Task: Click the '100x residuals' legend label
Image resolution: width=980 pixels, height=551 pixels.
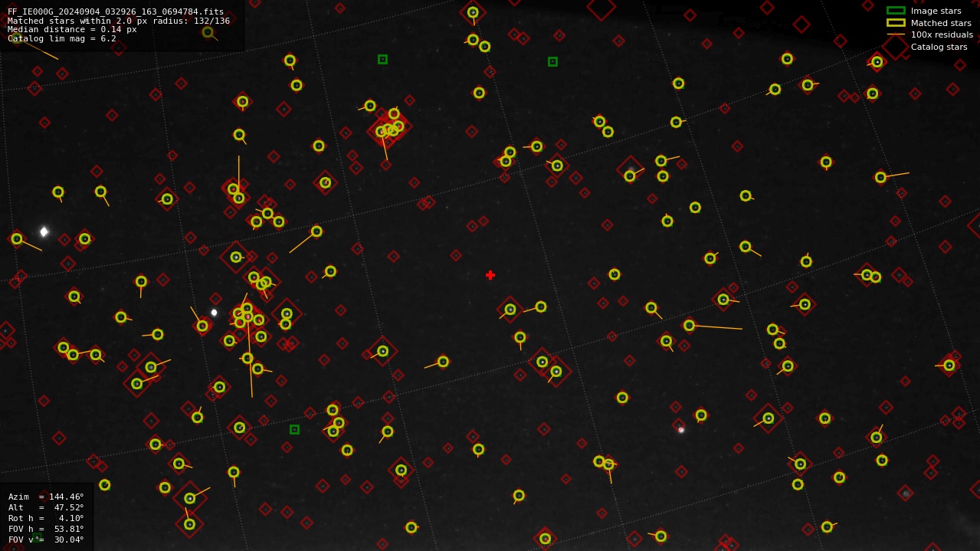Action: coord(942,34)
